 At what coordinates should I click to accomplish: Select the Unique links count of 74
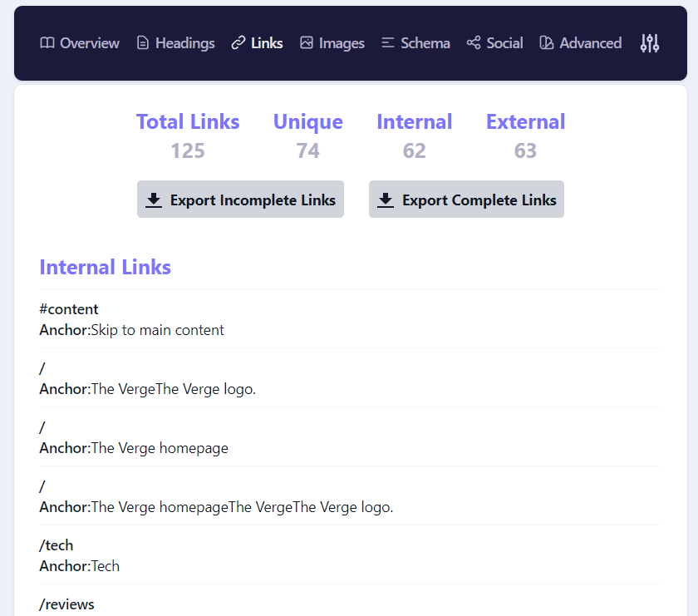click(307, 150)
